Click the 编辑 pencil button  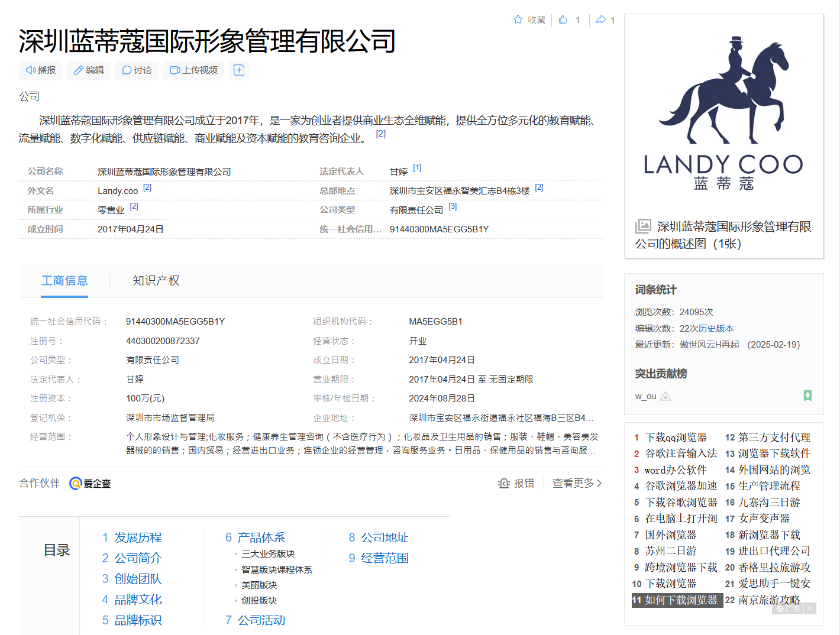[x=89, y=70]
